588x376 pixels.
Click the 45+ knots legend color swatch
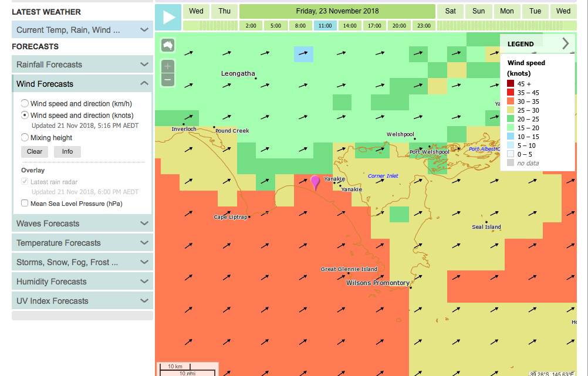point(511,84)
